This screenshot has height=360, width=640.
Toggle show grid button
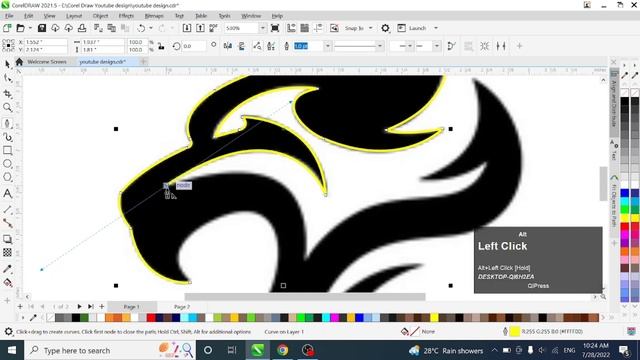pyautogui.click(x=304, y=28)
